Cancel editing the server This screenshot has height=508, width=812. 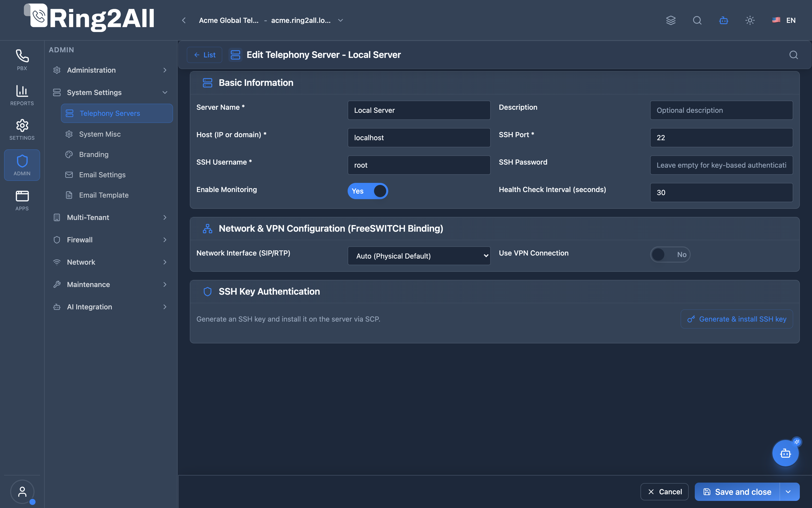[664, 492]
